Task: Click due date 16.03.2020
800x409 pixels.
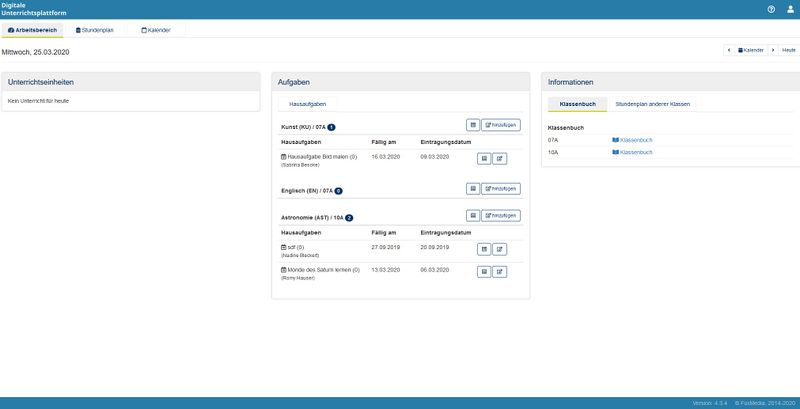Action: click(x=386, y=157)
